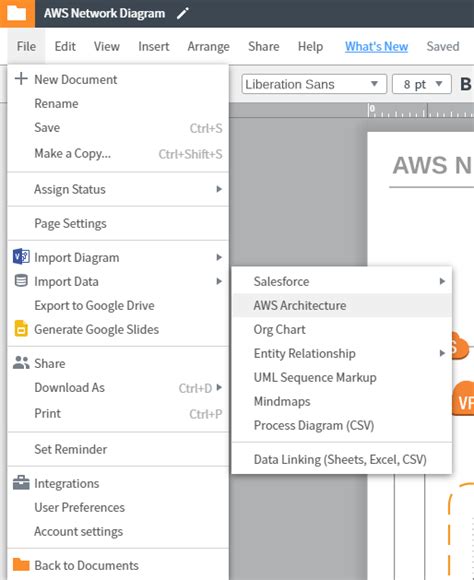The width and height of the screenshot is (474, 580).
Task: Expand the Import Data submenu arrow
Action: point(219,281)
